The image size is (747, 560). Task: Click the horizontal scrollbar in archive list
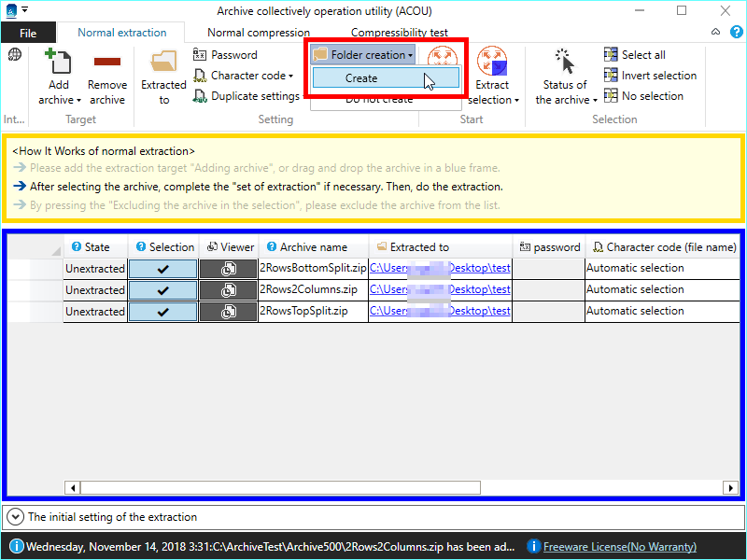point(280,488)
